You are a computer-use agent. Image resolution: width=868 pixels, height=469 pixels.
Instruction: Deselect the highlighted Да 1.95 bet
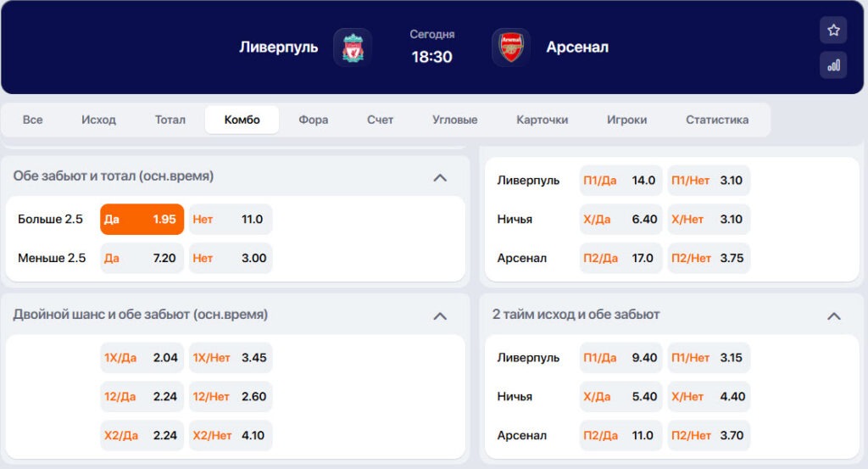142,220
